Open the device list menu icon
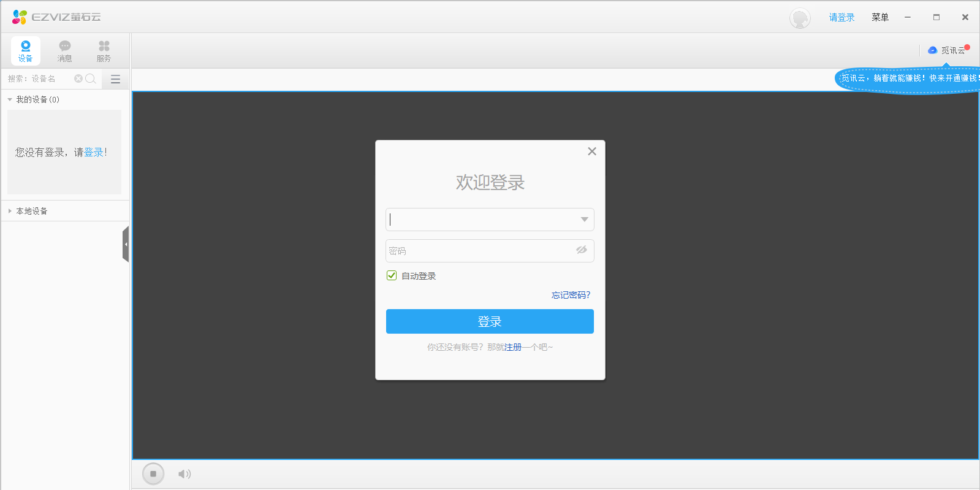Screen dimensions: 980x490 point(115,79)
